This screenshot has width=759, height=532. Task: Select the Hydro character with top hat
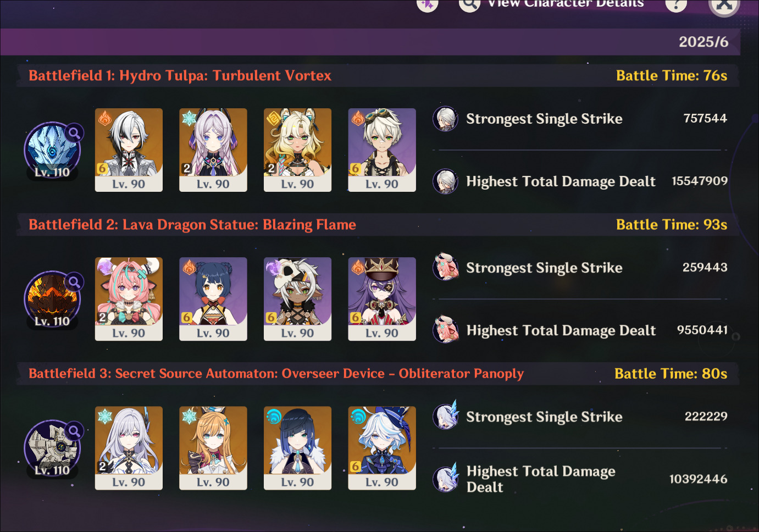(382, 448)
